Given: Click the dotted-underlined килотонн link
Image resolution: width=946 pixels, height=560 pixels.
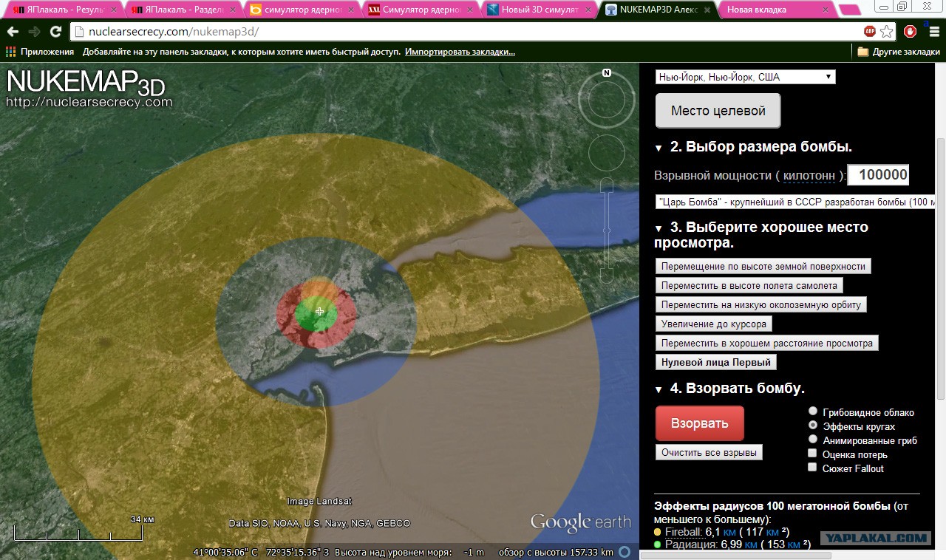Looking at the screenshot, I should click(809, 175).
